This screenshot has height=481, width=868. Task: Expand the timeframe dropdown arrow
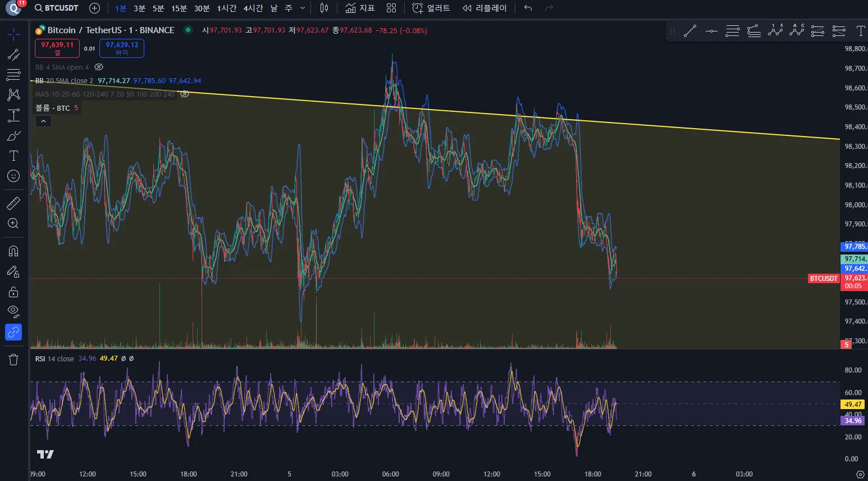(303, 8)
